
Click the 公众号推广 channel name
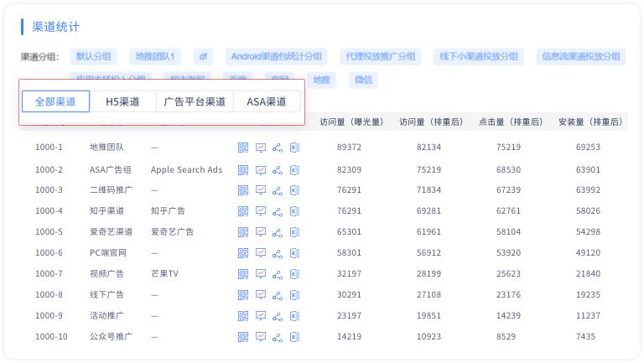pyautogui.click(x=111, y=337)
